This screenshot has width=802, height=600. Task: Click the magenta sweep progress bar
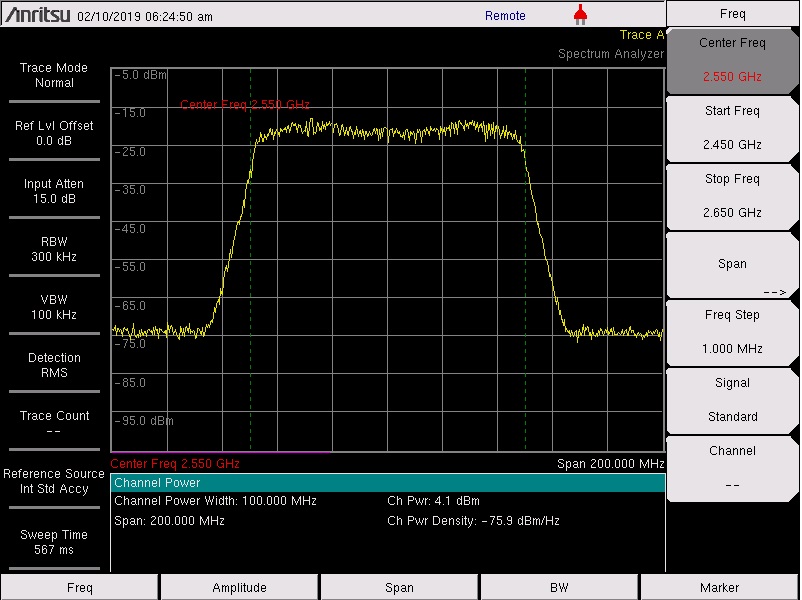click(220, 452)
